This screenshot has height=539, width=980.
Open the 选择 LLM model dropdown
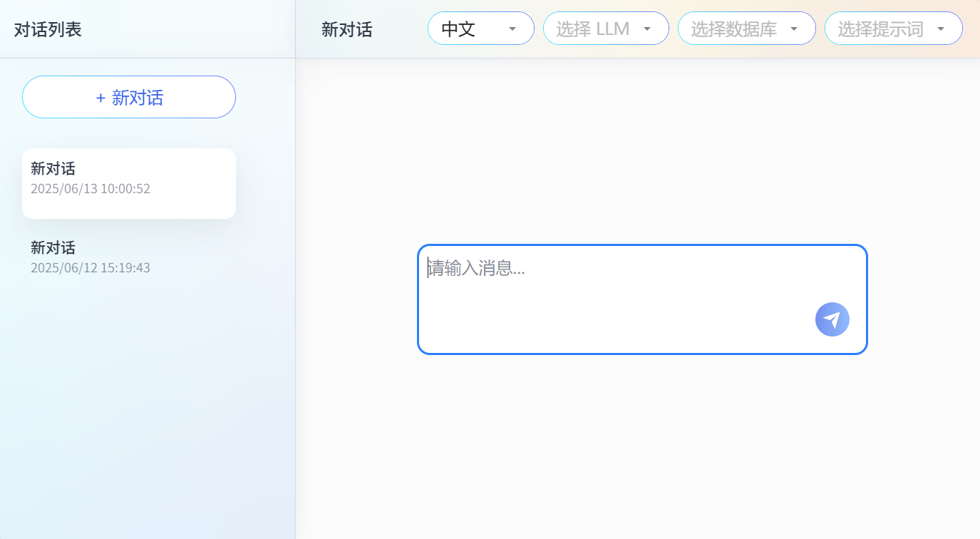[605, 29]
